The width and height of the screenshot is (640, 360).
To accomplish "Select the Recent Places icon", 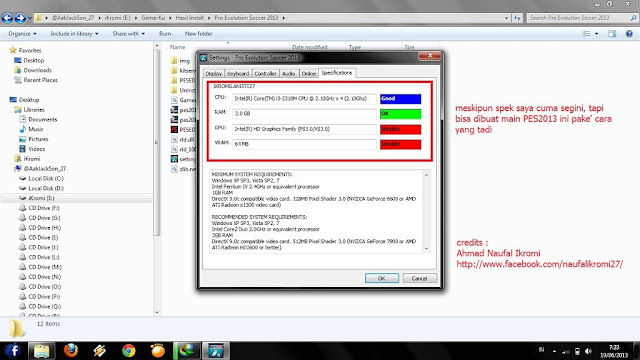I will (18, 80).
